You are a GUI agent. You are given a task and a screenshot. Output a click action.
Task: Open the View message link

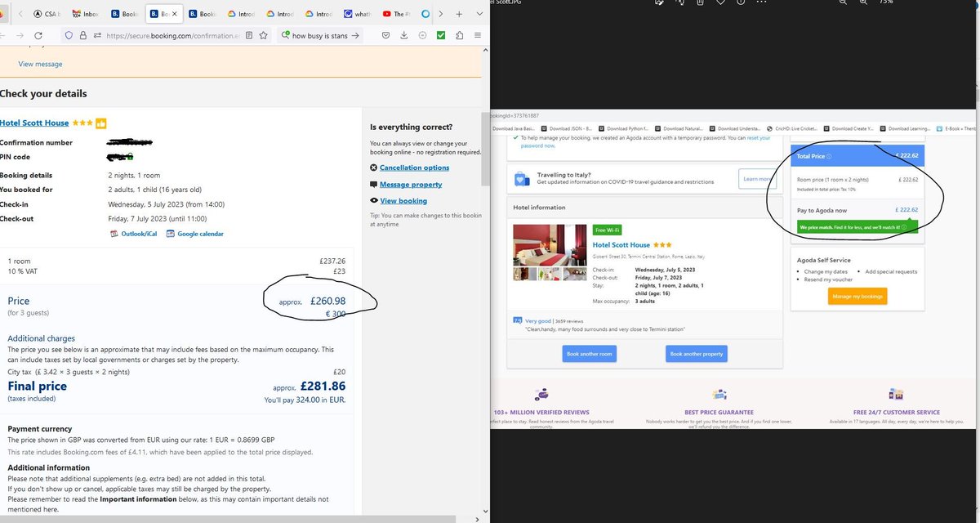(x=40, y=64)
